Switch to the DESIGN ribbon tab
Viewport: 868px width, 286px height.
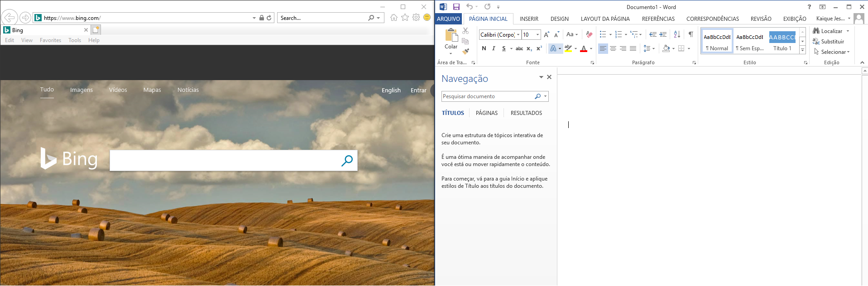point(560,19)
